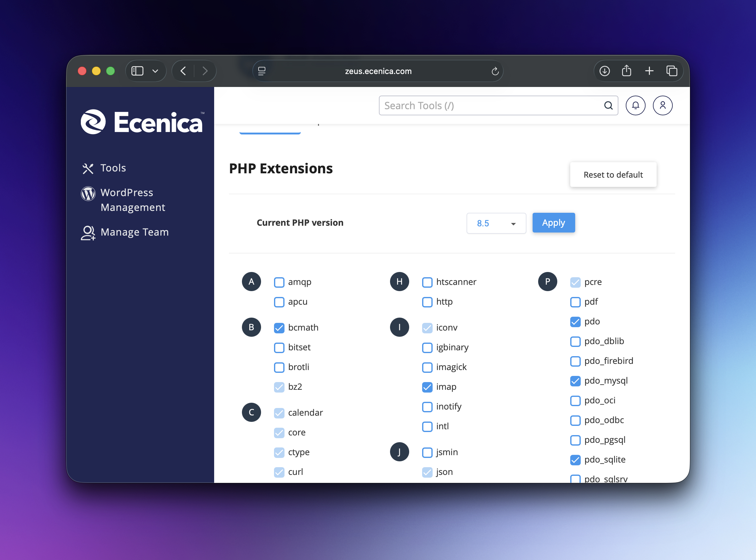Open Tools in the sidebar
This screenshot has height=560, width=756.
[x=104, y=168]
